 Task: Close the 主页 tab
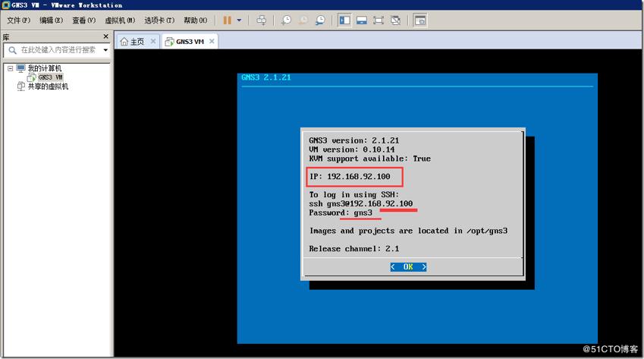(x=153, y=41)
